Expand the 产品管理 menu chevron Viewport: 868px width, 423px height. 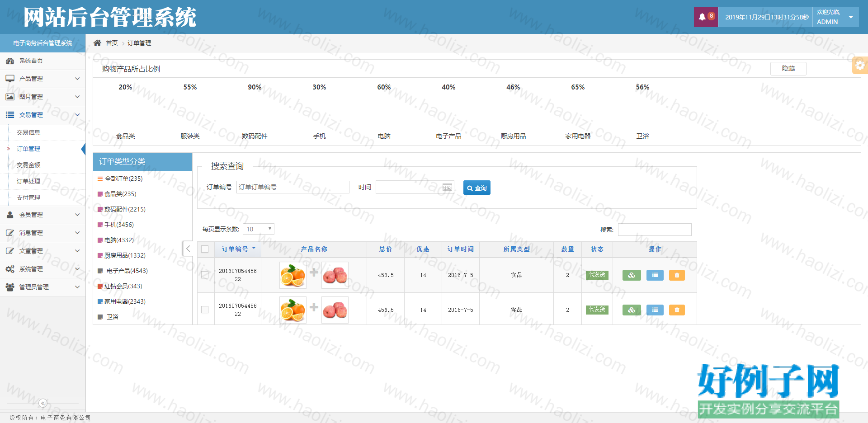[77, 79]
